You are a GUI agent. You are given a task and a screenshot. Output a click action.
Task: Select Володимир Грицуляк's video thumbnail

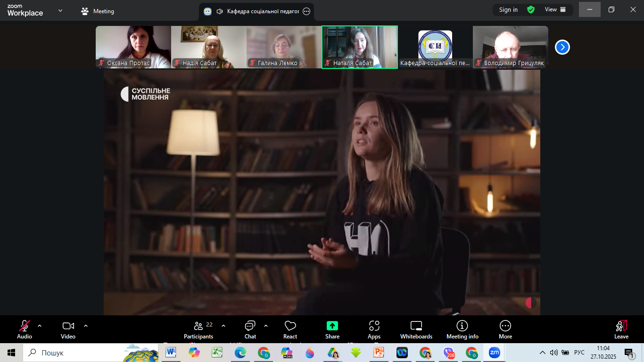coord(510,47)
